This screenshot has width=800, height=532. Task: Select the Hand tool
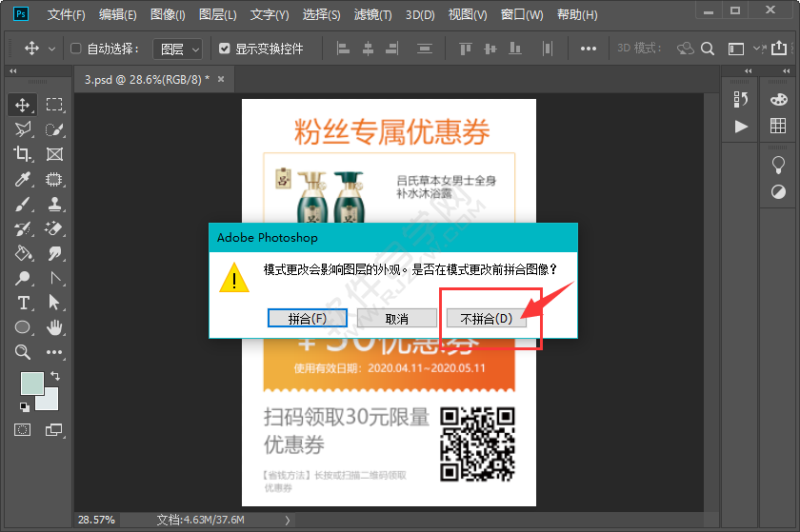[55, 327]
